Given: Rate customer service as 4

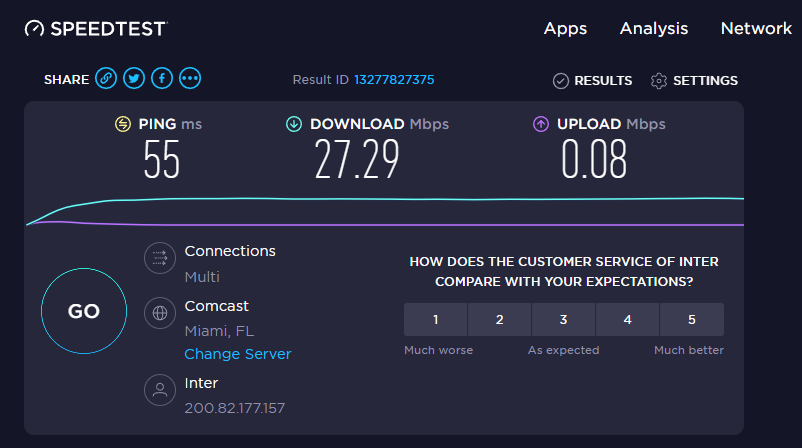Looking at the screenshot, I should [628, 320].
